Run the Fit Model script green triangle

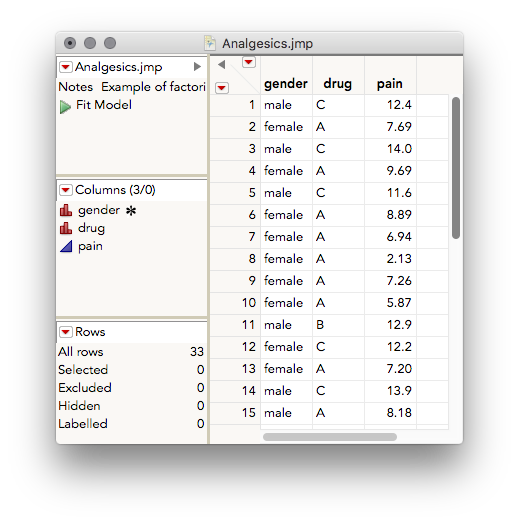click(65, 107)
